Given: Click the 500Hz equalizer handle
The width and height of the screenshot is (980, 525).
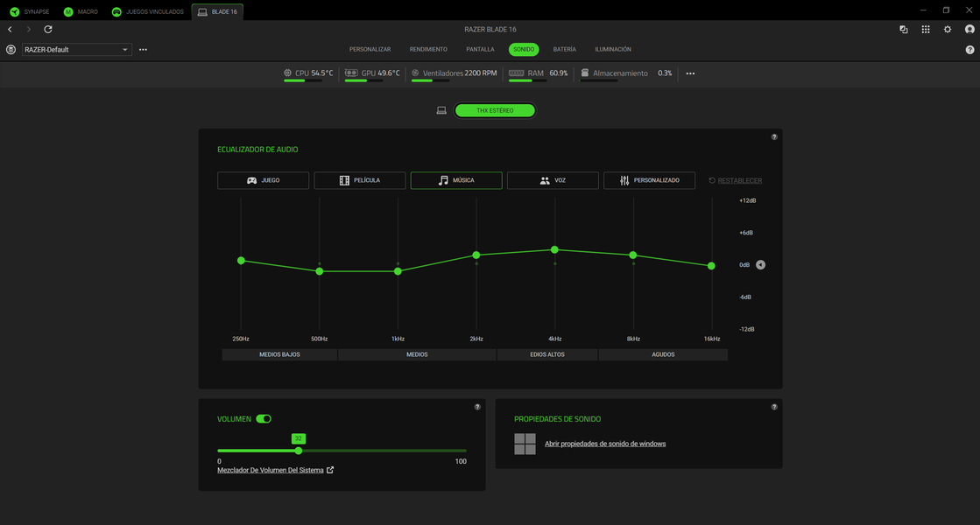Looking at the screenshot, I should [320, 271].
